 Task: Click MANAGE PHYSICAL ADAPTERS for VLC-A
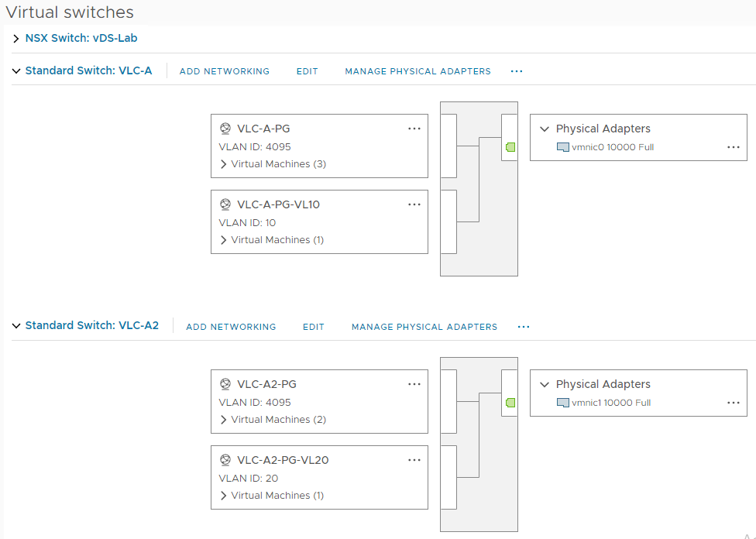418,71
